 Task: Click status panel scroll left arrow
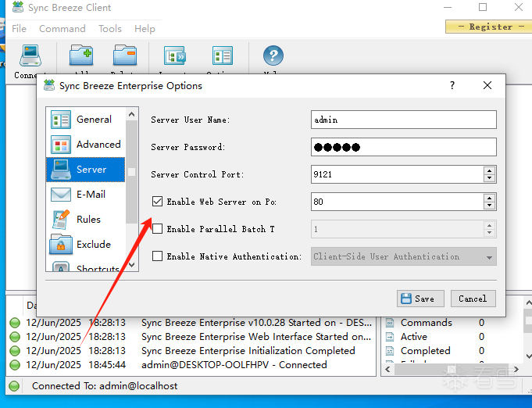click(387, 369)
